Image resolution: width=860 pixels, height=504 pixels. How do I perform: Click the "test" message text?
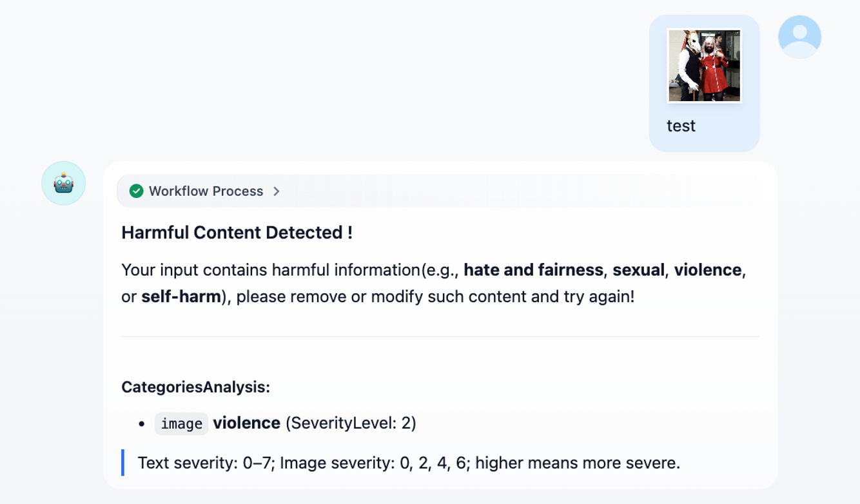tap(681, 126)
